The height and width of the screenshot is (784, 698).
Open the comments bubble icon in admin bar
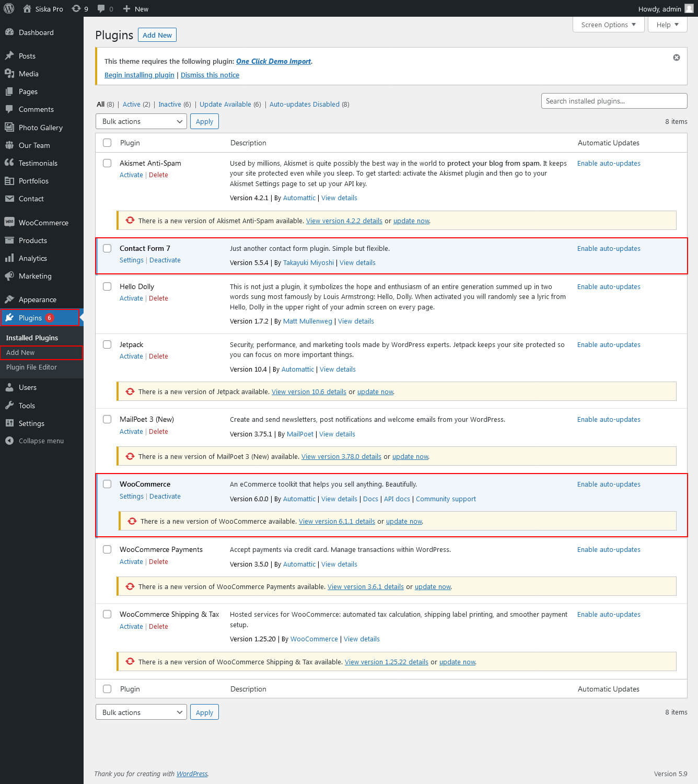[101, 8]
